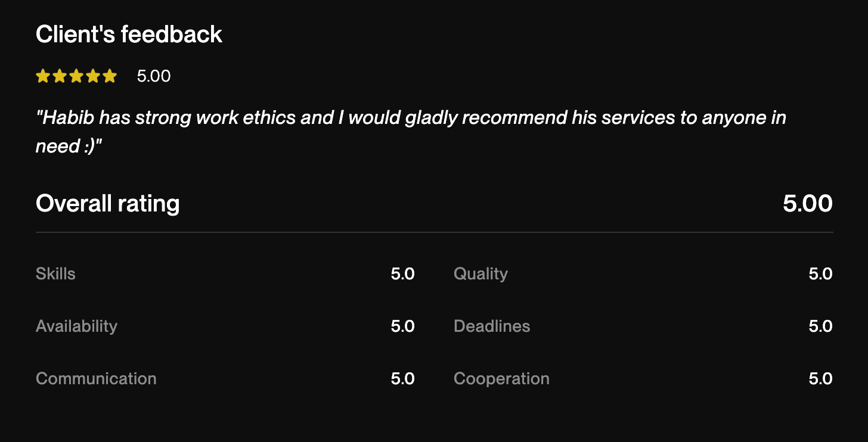Image resolution: width=868 pixels, height=442 pixels.
Task: Click the Quality rating label
Action: pyautogui.click(x=480, y=274)
